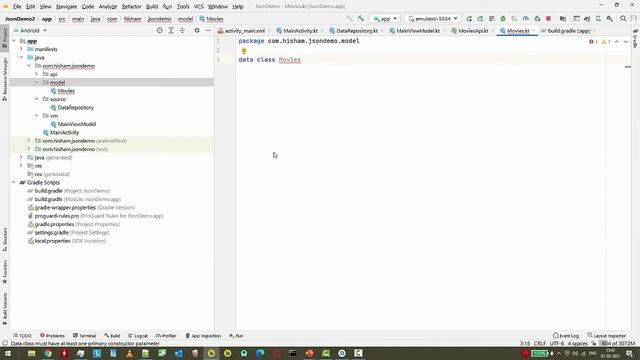The image size is (640, 360).
Task: Click the Movies breadcrumb in navigation bar
Action: click(x=211, y=19)
